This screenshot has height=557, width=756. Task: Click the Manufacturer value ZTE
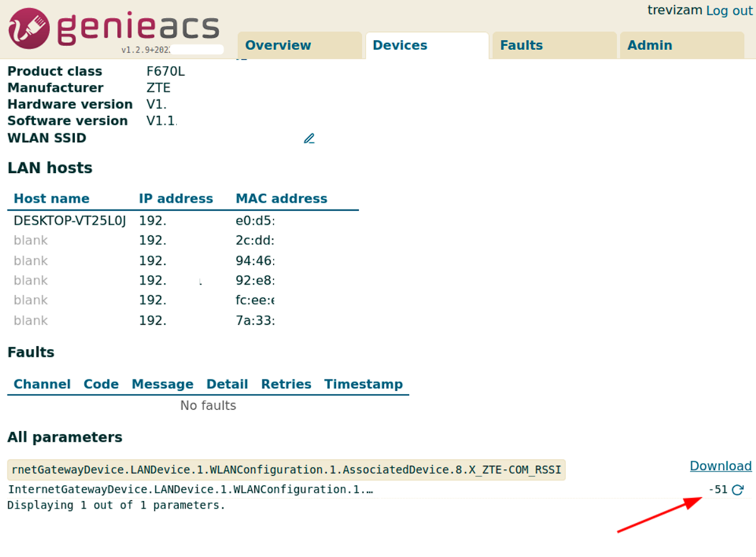tap(159, 87)
